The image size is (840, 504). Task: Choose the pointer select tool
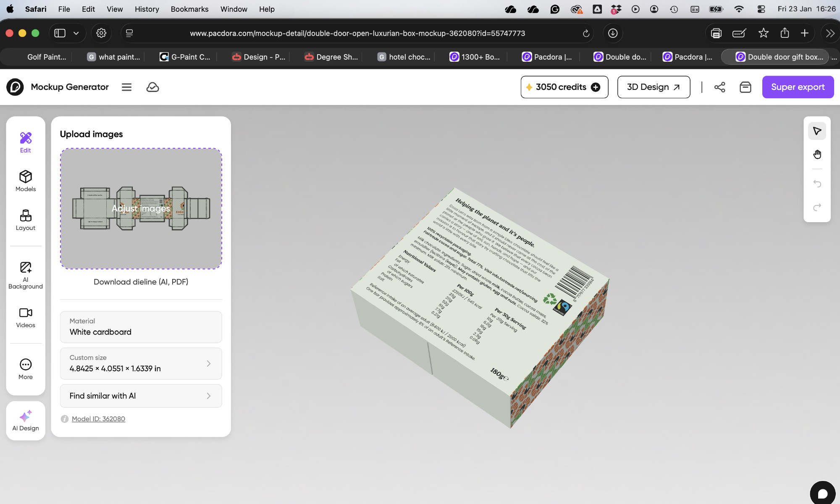pos(817,131)
